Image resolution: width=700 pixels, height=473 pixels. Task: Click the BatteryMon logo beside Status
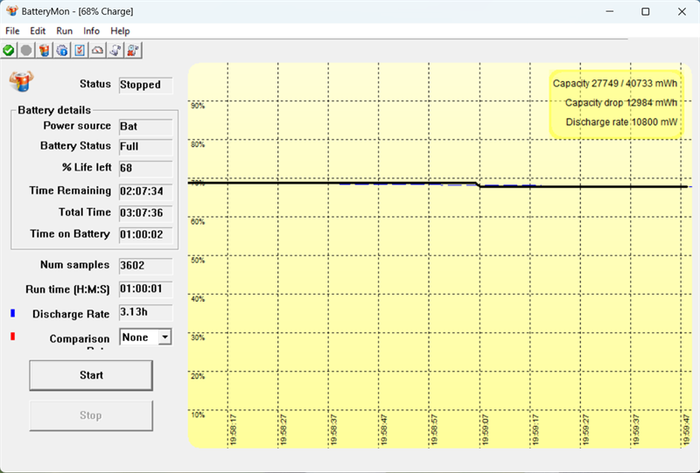tap(20, 82)
